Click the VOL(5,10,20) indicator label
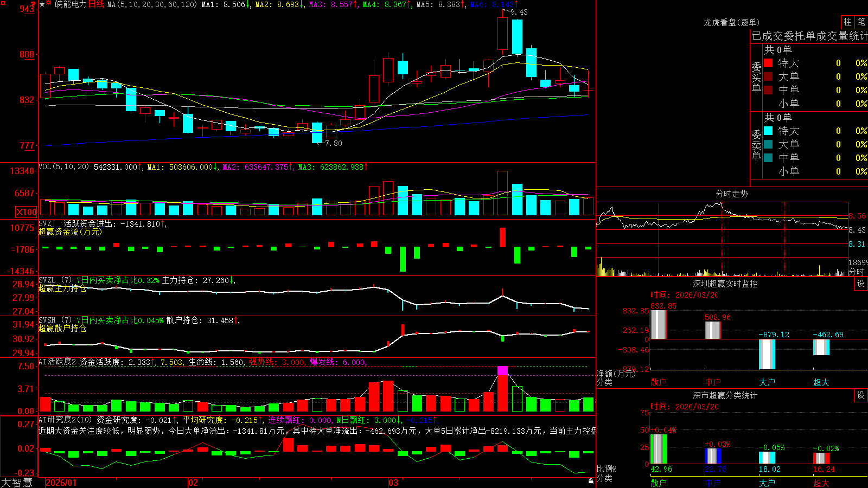The width and height of the screenshot is (868, 488). point(63,166)
